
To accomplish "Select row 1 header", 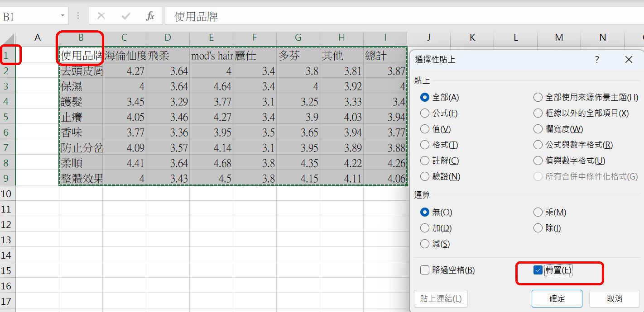I will pyautogui.click(x=7, y=56).
